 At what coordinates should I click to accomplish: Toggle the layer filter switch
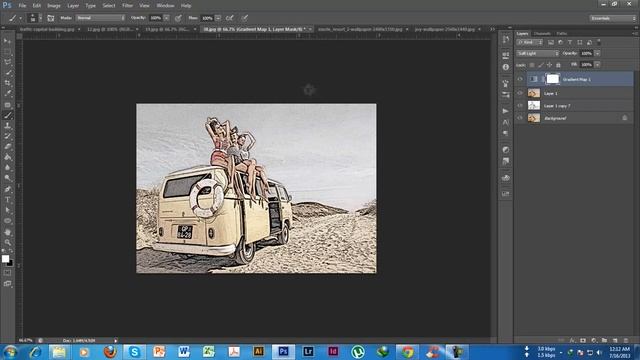[599, 42]
